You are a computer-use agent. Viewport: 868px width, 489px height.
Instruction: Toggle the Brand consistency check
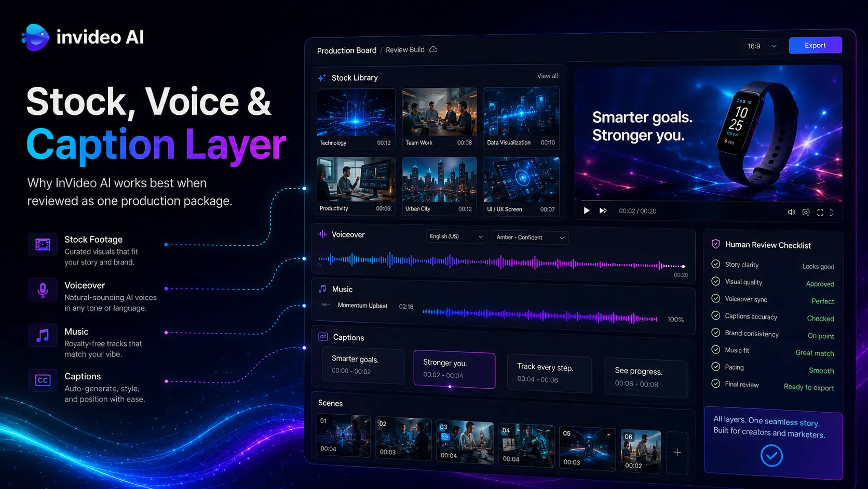click(x=715, y=333)
